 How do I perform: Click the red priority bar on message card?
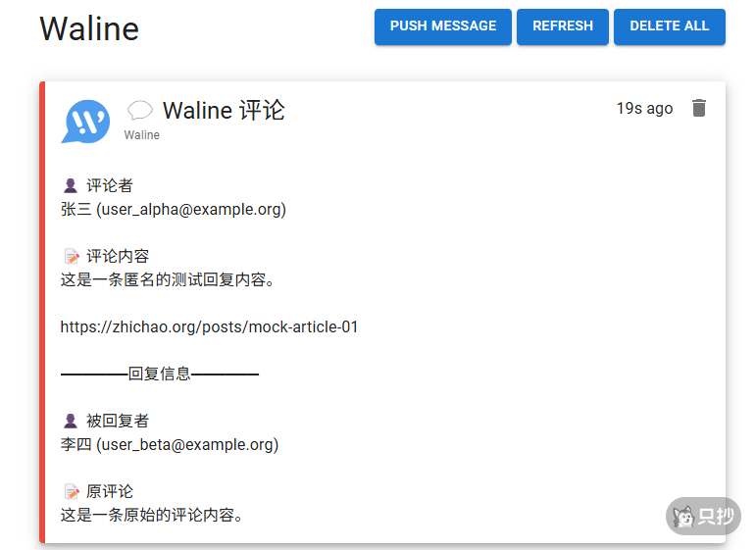pyautogui.click(x=42, y=312)
